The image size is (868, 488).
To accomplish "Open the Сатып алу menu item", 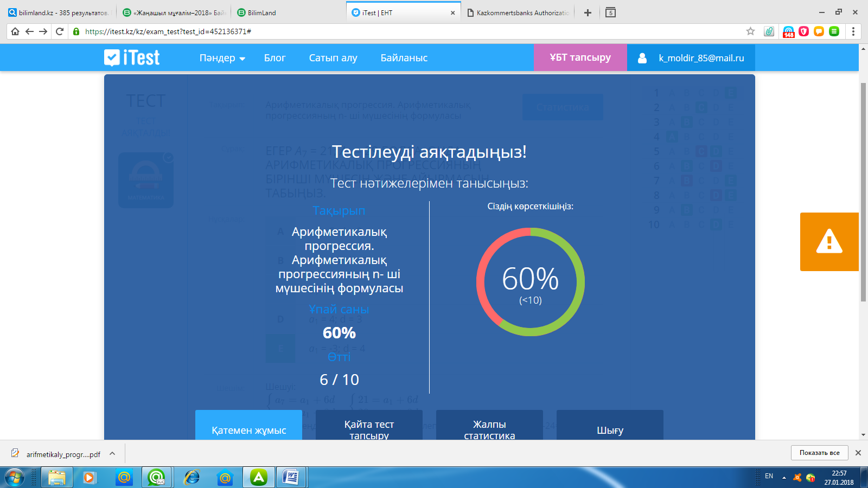I will tap(333, 58).
